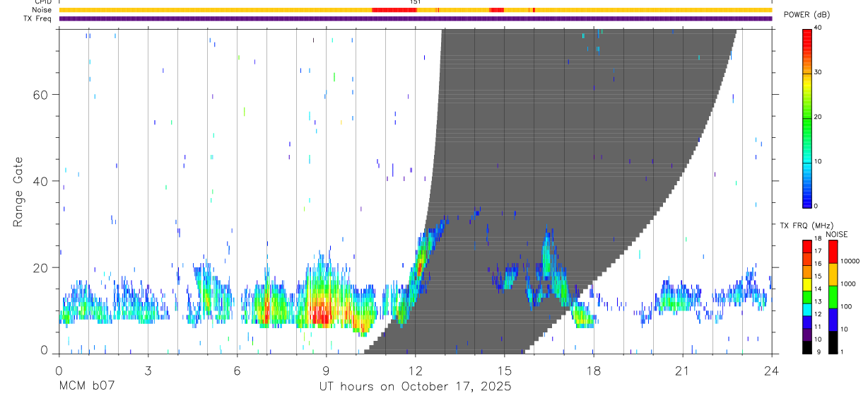Click the '0' label on the POWER scale
Viewport: 868px width, 401px height.
(816, 207)
